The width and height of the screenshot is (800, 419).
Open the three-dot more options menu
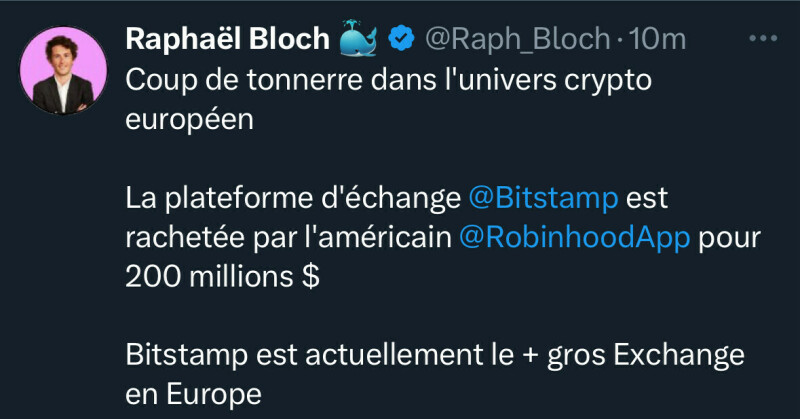(763, 38)
